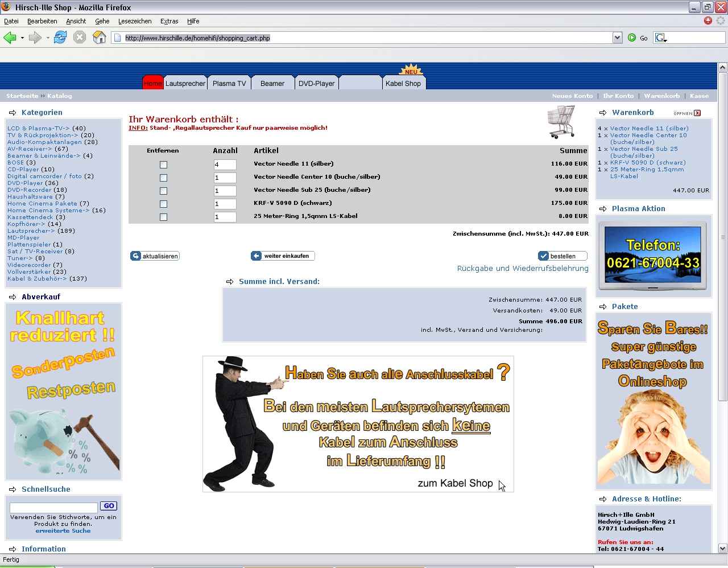Open the erweiterte Suche link
This screenshot has height=568, width=728.
[63, 531]
